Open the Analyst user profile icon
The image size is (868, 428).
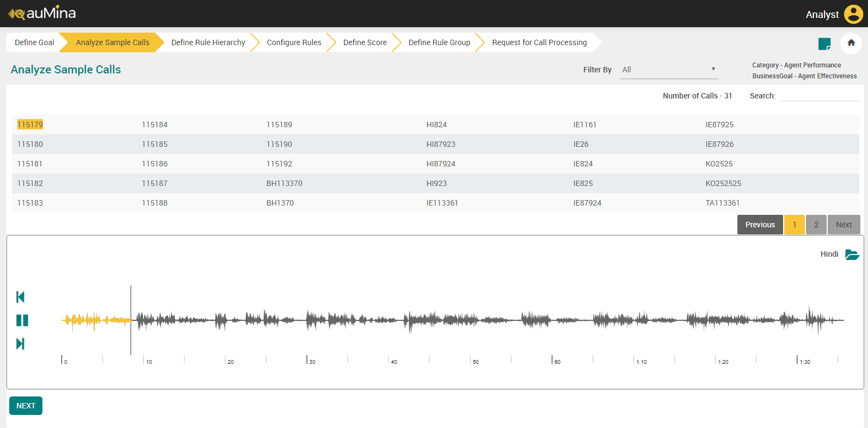coord(853,14)
